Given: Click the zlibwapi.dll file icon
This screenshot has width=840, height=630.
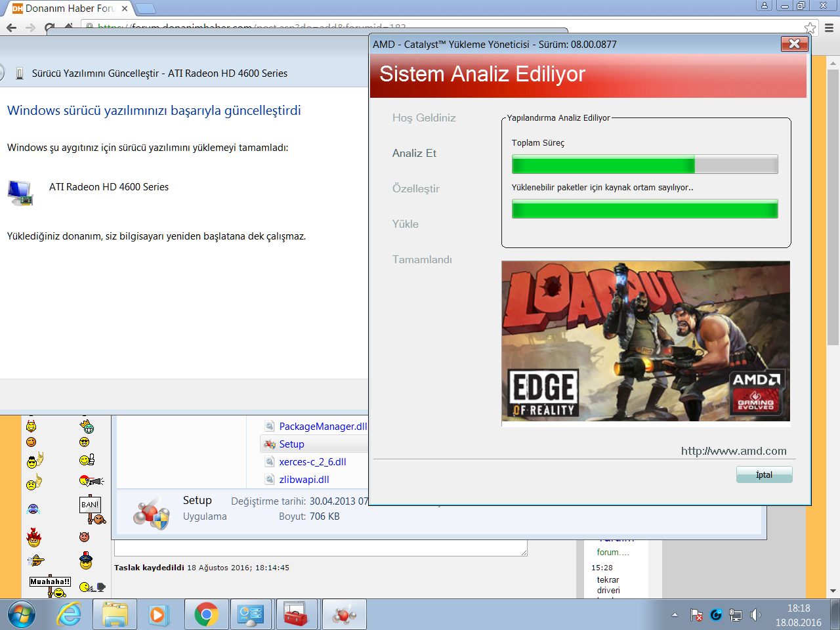Looking at the screenshot, I should (270, 480).
